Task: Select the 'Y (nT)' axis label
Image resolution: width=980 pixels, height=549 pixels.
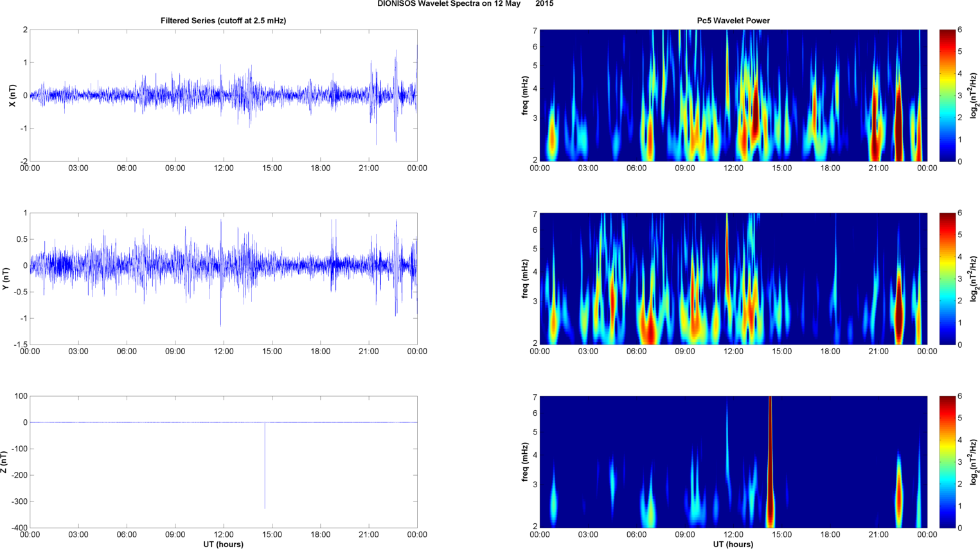Action: (6, 278)
